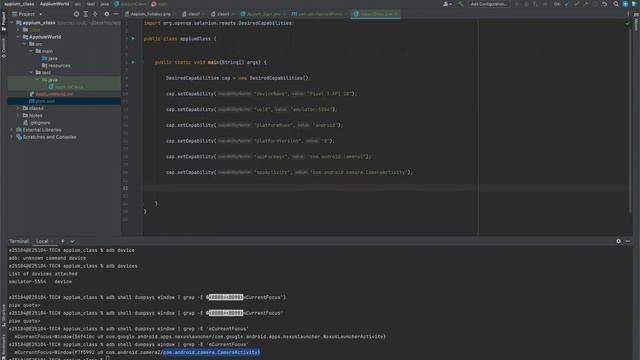The width and height of the screenshot is (640, 360).
Task: Click 'emulator-5554 device' line in terminal
Action: coord(40,282)
